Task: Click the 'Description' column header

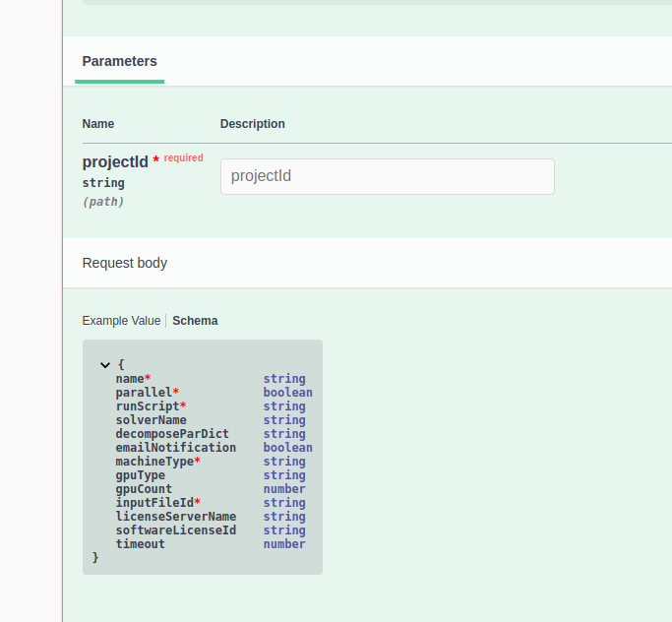Action: tap(253, 124)
